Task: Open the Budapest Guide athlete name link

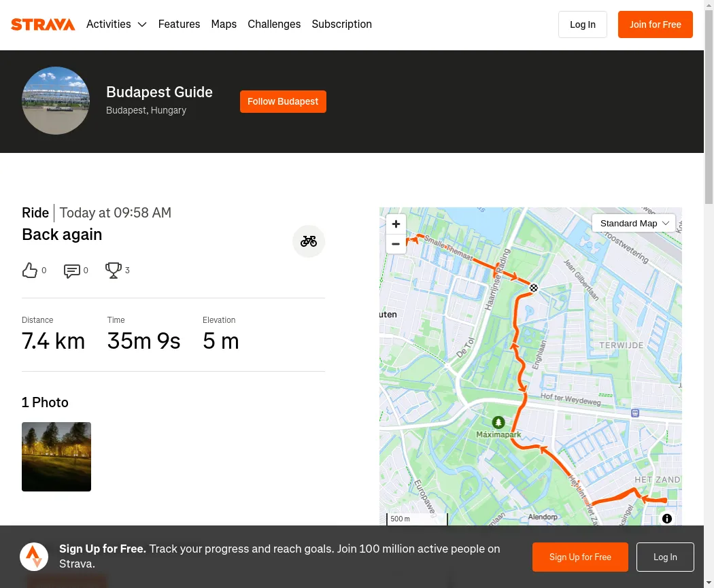Action: (x=159, y=92)
